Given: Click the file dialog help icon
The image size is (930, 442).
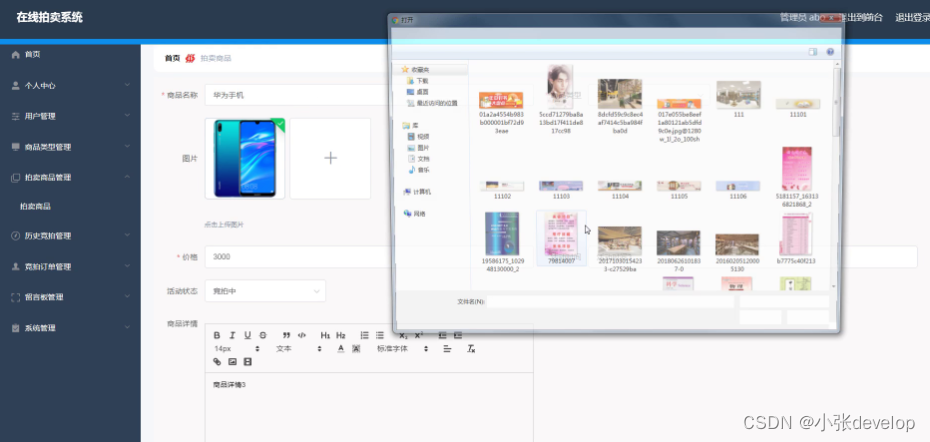Looking at the screenshot, I should [830, 52].
